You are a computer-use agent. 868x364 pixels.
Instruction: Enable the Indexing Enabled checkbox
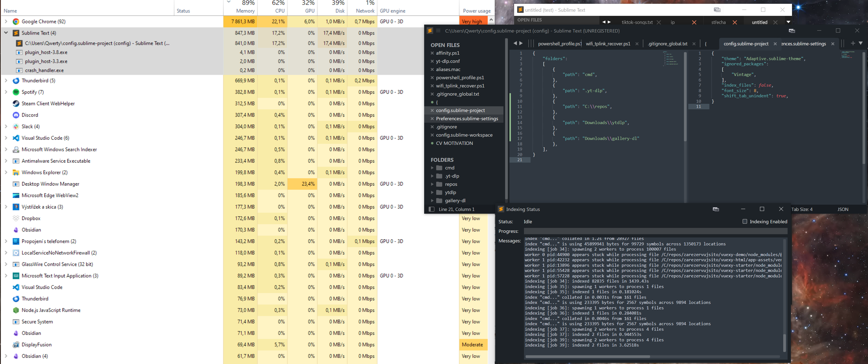point(745,221)
